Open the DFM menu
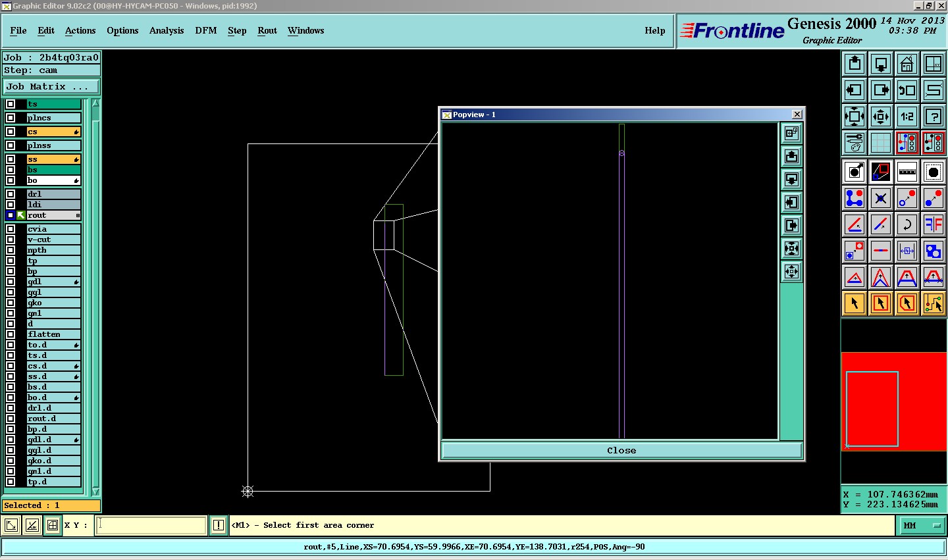Screen dimensions: 948x560 point(206,30)
